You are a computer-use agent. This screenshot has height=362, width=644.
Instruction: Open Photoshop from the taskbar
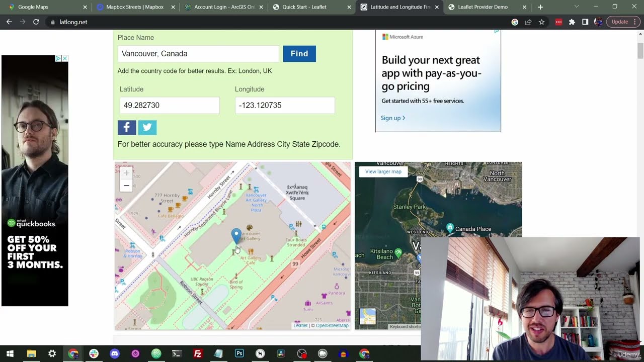239,354
